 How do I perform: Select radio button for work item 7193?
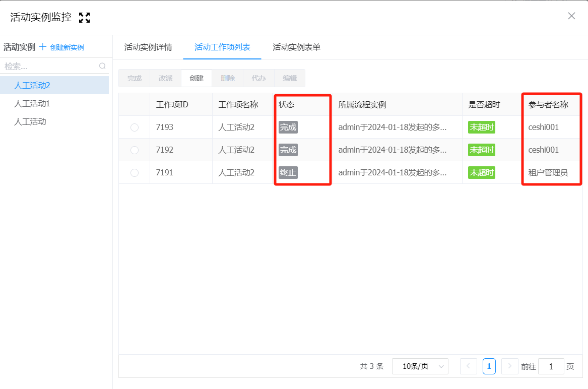coord(135,127)
